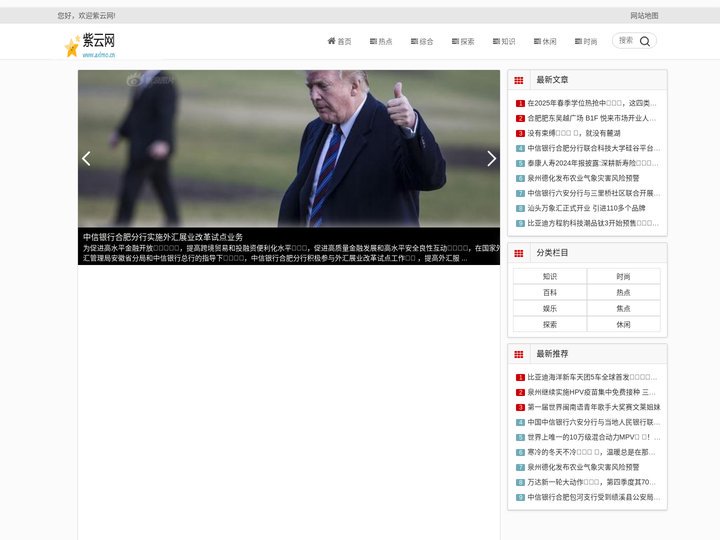This screenshot has width=720, height=540.
Task: Open the 知识 navigation menu
Action: [x=504, y=41]
